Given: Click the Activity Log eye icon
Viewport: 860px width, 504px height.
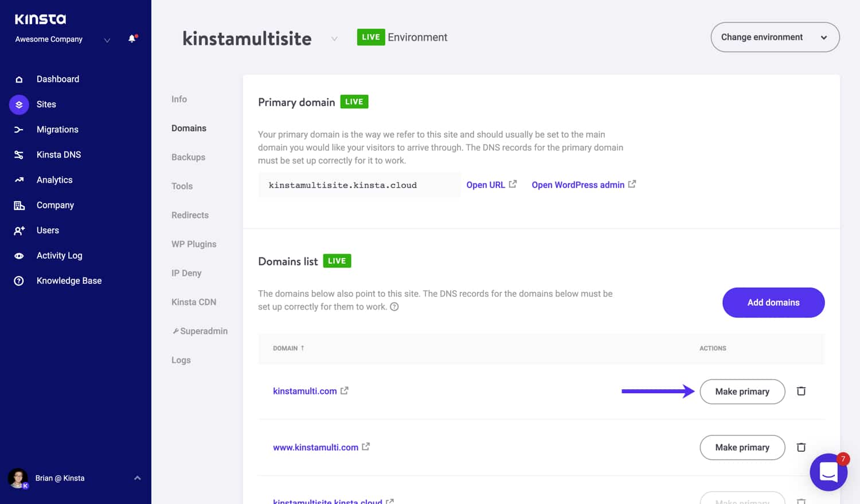Looking at the screenshot, I should (19, 256).
